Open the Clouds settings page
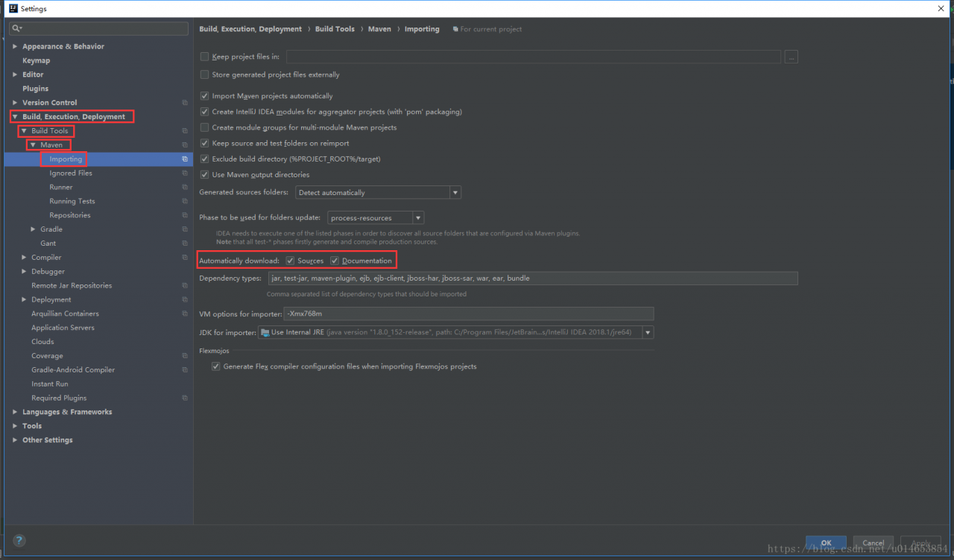954x560 pixels. pos(42,342)
